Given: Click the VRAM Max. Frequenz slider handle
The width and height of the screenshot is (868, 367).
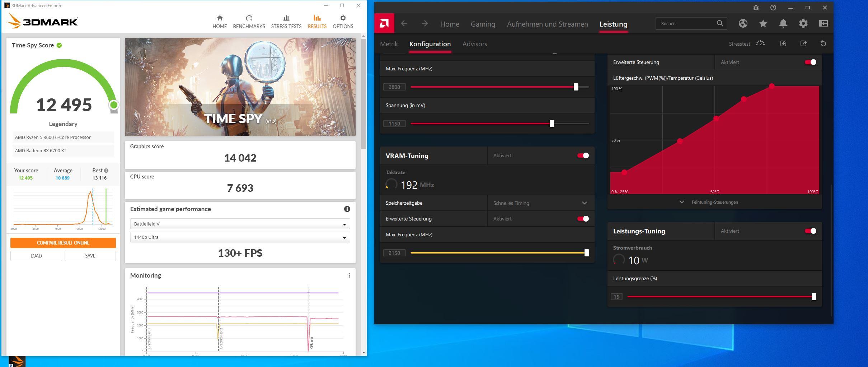Looking at the screenshot, I should click(587, 253).
